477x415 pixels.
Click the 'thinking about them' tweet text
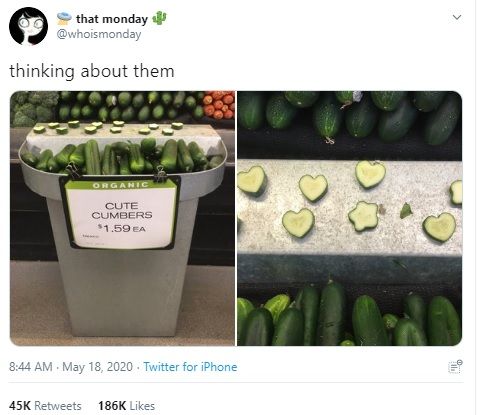tap(92, 71)
